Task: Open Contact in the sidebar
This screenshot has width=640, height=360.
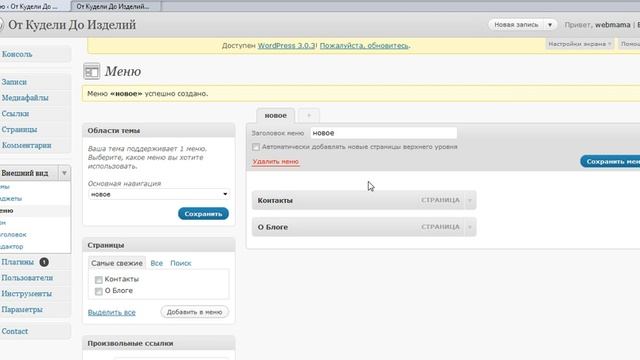Action: click(15, 331)
